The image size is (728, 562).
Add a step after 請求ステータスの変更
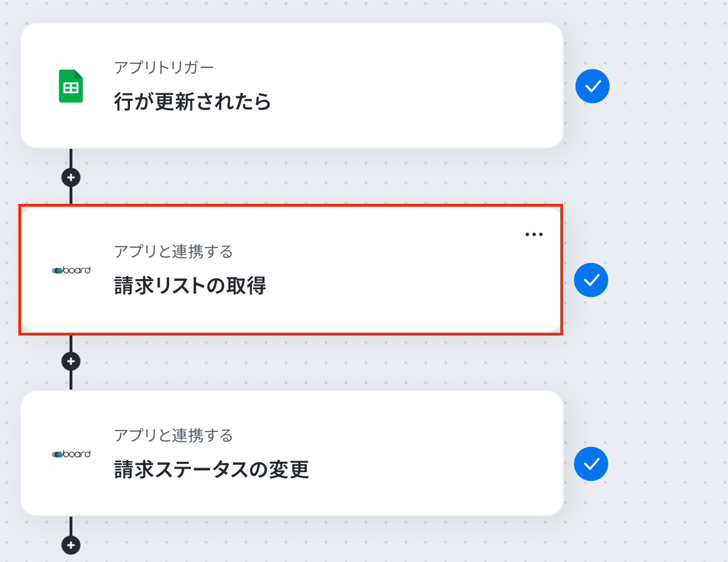pyautogui.click(x=71, y=545)
